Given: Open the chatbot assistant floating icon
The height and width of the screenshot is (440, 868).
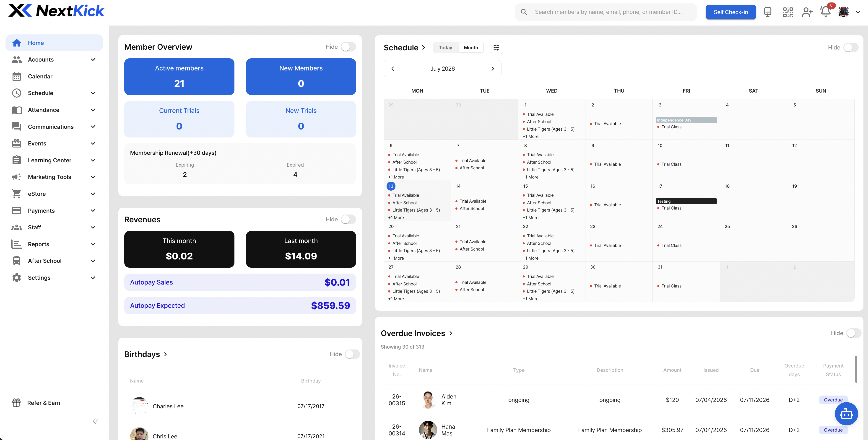Looking at the screenshot, I should tap(846, 414).
